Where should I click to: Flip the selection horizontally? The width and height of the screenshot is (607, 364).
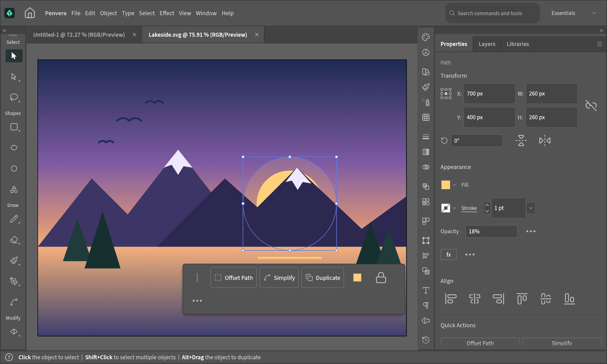pyautogui.click(x=545, y=141)
